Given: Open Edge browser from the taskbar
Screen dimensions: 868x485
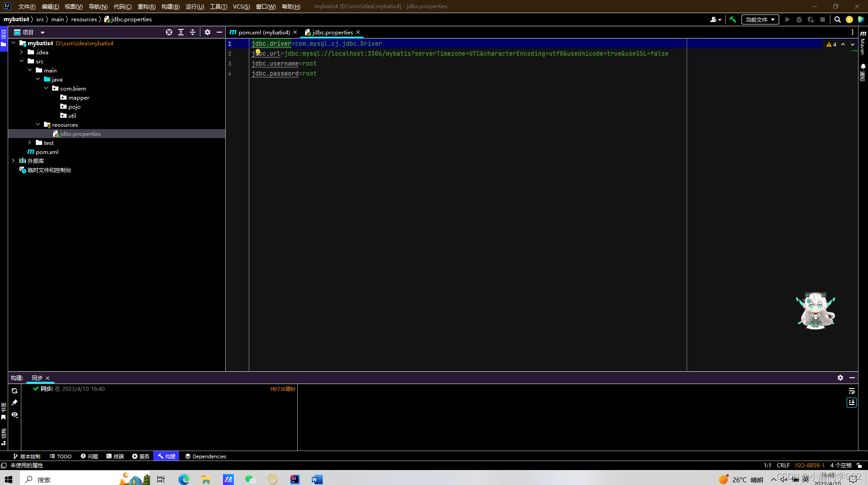Looking at the screenshot, I should click(x=183, y=479).
